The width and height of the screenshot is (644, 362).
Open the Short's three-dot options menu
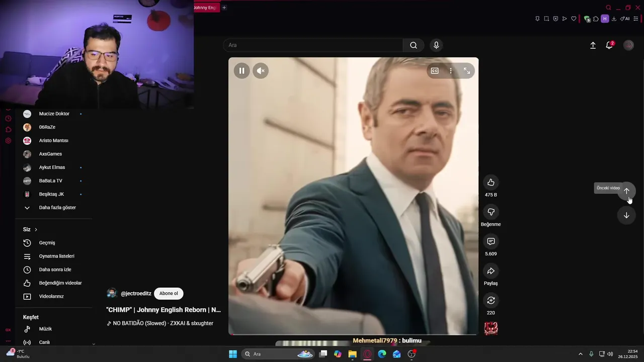coord(451,71)
